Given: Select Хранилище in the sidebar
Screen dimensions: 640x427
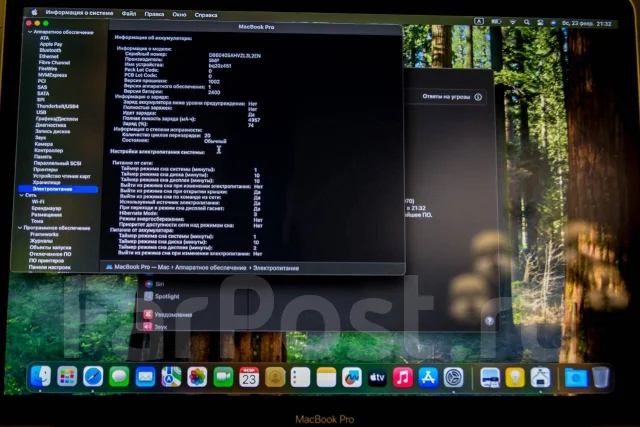Looking at the screenshot, I should [x=47, y=182].
